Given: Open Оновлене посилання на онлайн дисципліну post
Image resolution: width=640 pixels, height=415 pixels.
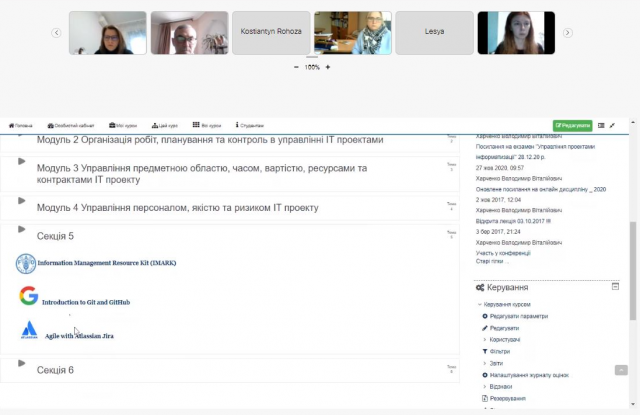Looking at the screenshot, I should (541, 189).
